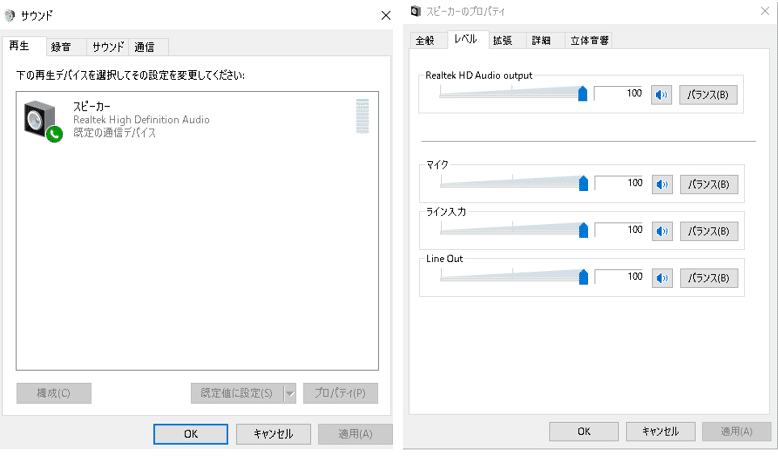This screenshot has width=778, height=456.
Task: Mute the Realtek HD Audio output speaker icon
Action: pos(661,94)
